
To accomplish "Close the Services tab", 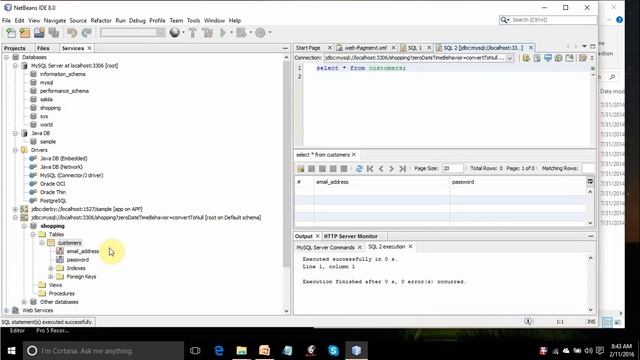I will pos(89,48).
